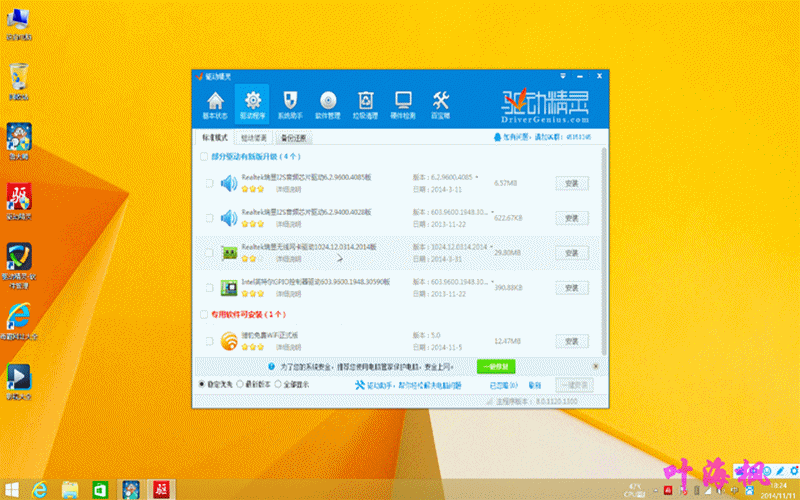The image size is (800, 500).
Task: Check the select-all box for 4 driver upgrades
Action: (204, 157)
